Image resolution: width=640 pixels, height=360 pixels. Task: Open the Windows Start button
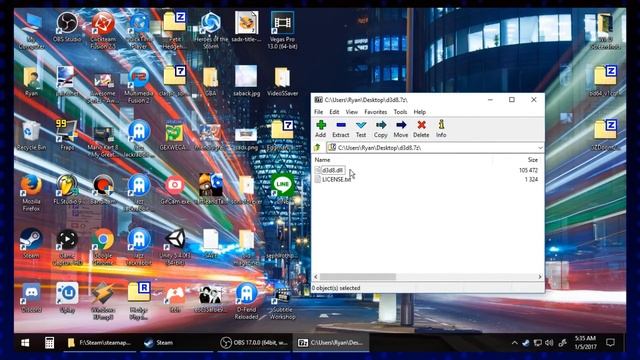25,342
